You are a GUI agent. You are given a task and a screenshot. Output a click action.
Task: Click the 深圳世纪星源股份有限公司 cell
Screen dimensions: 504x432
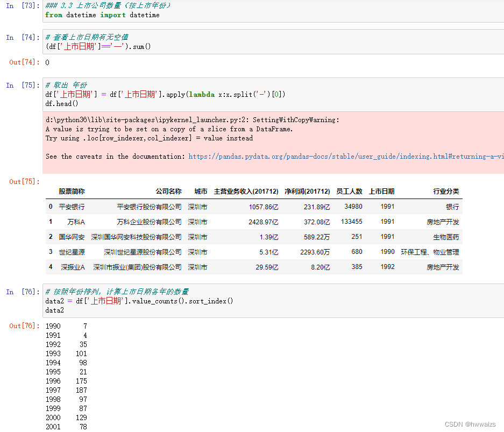click(143, 252)
